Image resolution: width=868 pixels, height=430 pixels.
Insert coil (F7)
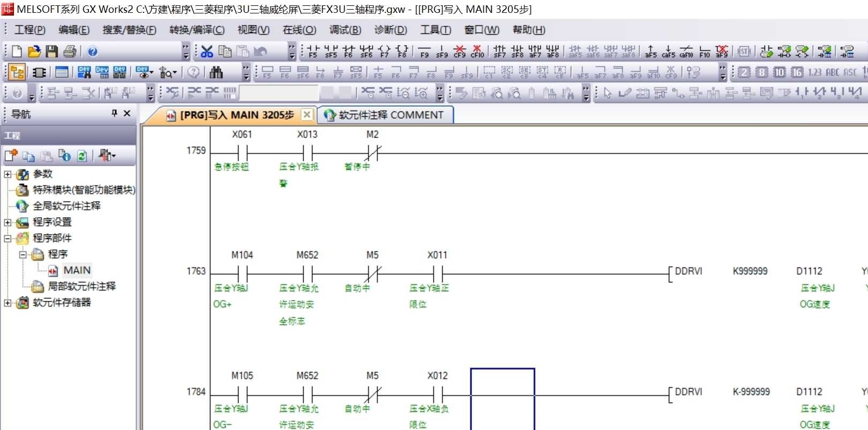[385, 51]
